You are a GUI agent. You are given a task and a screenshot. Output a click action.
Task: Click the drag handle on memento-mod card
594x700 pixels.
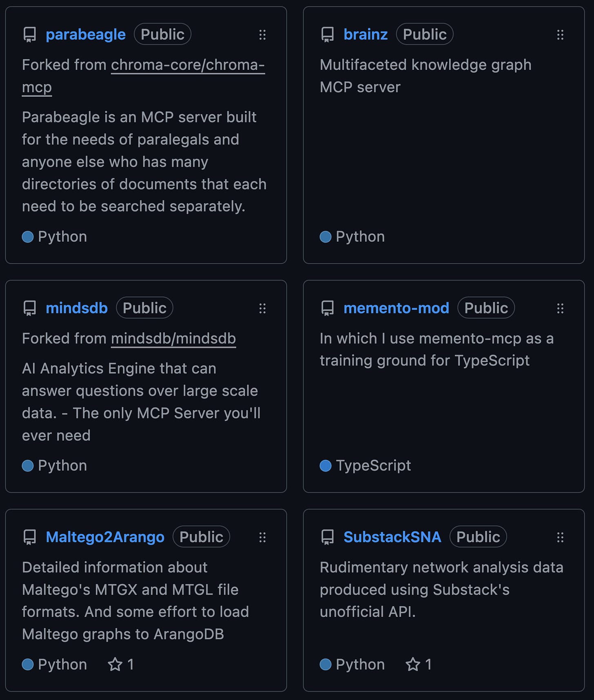point(560,308)
